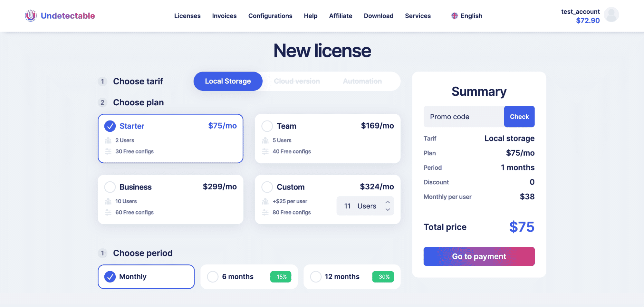The width and height of the screenshot is (644, 307).
Task: Click the test_account username
Action: tap(580, 12)
